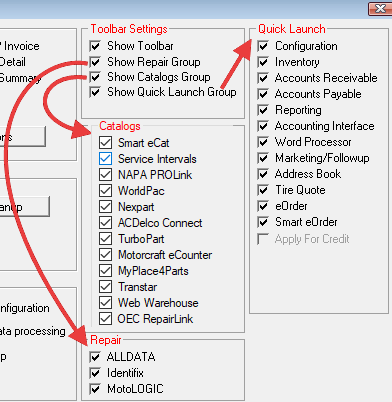Toggle the Smart eOrder checkbox

pos(263,222)
